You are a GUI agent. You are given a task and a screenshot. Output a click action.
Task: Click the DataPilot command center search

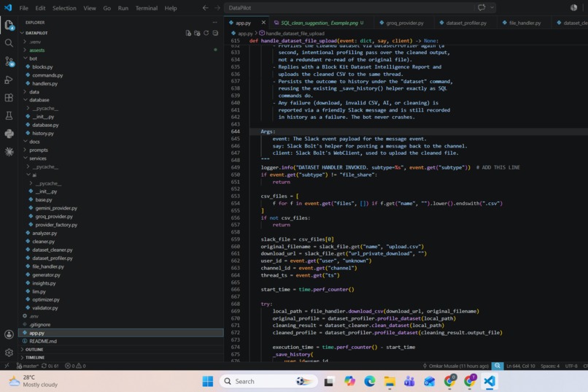click(x=349, y=8)
